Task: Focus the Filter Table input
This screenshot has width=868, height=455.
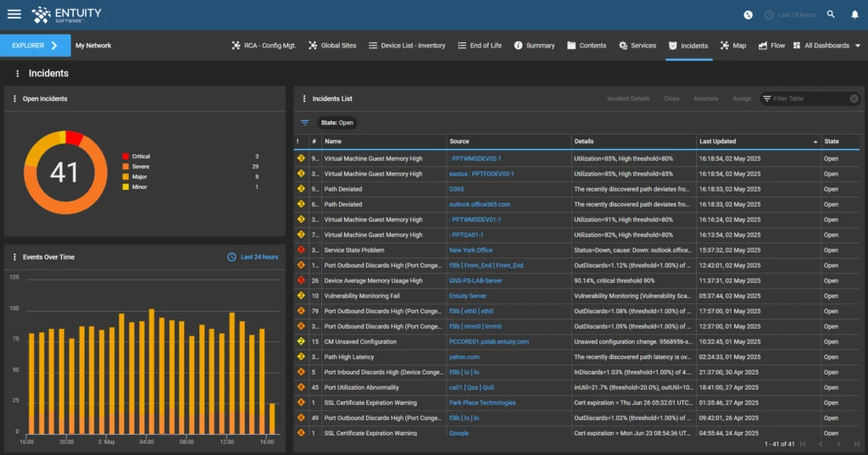Action: pos(810,98)
